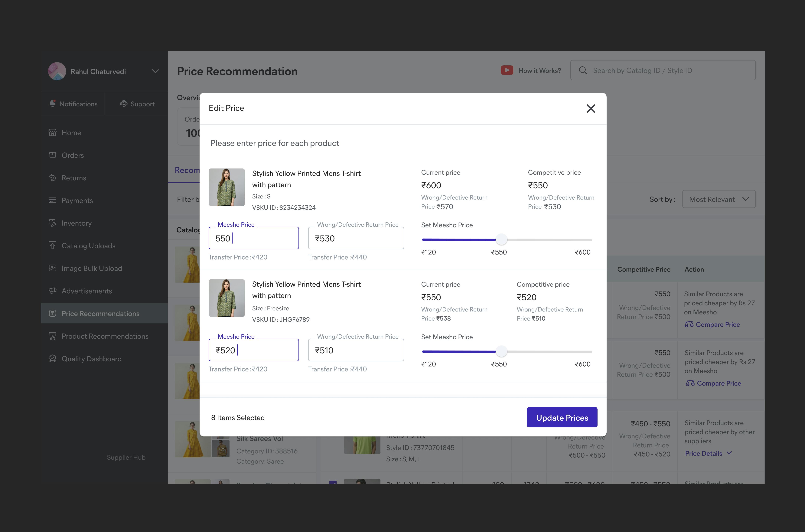Screen dimensions: 805x532
Task: Click the return price field showing ₹530
Action: click(356, 238)
